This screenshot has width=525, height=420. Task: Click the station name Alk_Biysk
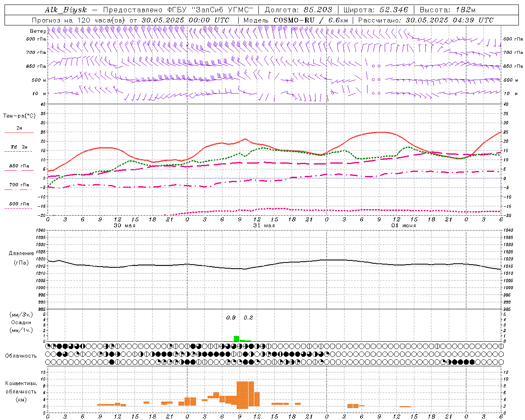[66, 10]
